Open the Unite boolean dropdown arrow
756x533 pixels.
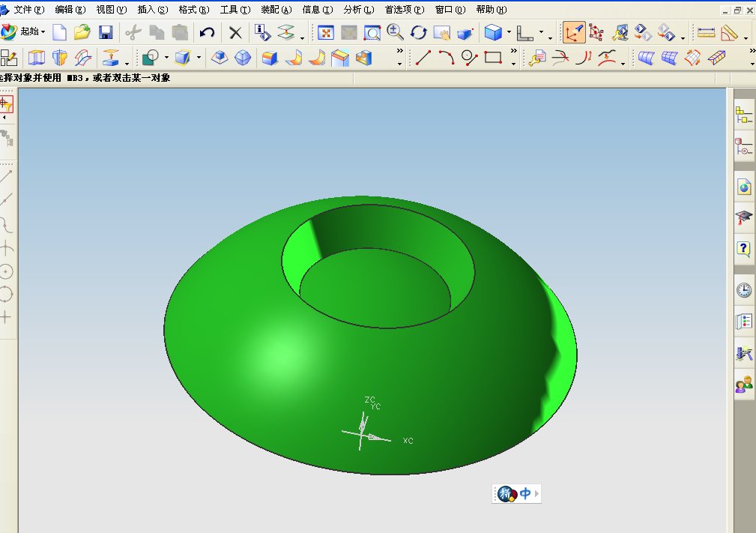point(166,58)
